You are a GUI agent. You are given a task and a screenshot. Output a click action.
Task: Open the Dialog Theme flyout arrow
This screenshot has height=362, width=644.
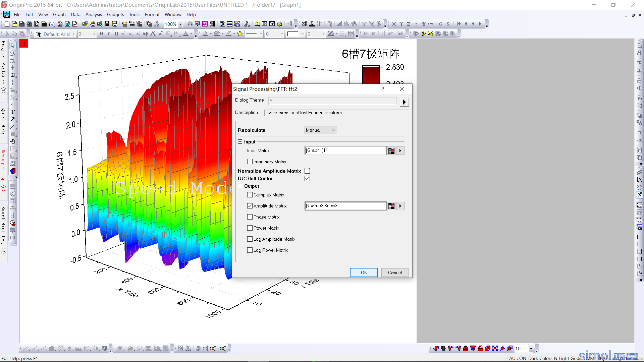pos(404,102)
